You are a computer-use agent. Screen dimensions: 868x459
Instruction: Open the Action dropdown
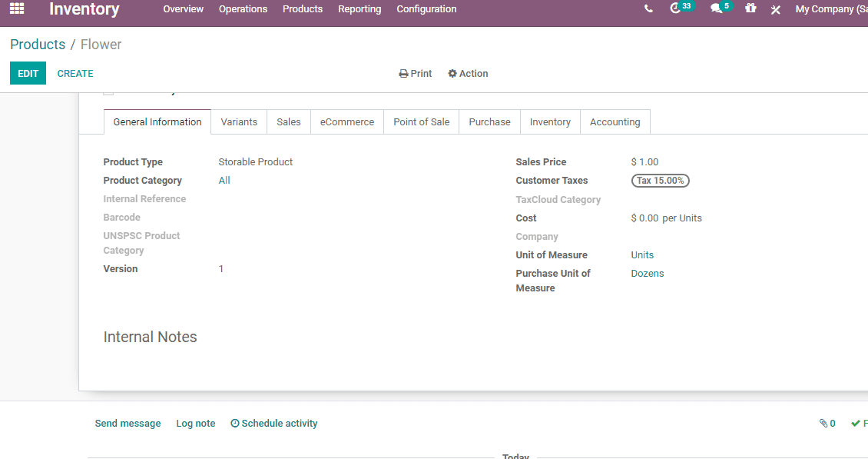tap(468, 73)
